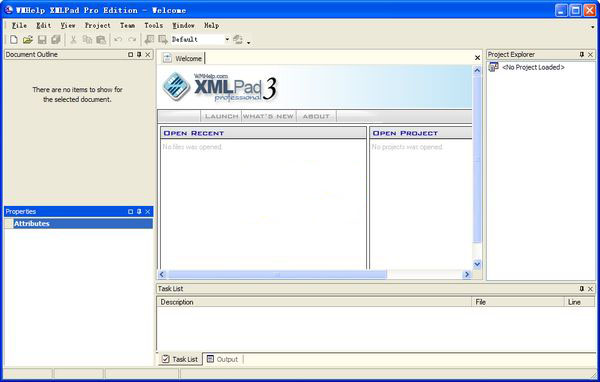Switch to the Task List tab
The width and height of the screenshot is (600, 382).
pos(181,359)
